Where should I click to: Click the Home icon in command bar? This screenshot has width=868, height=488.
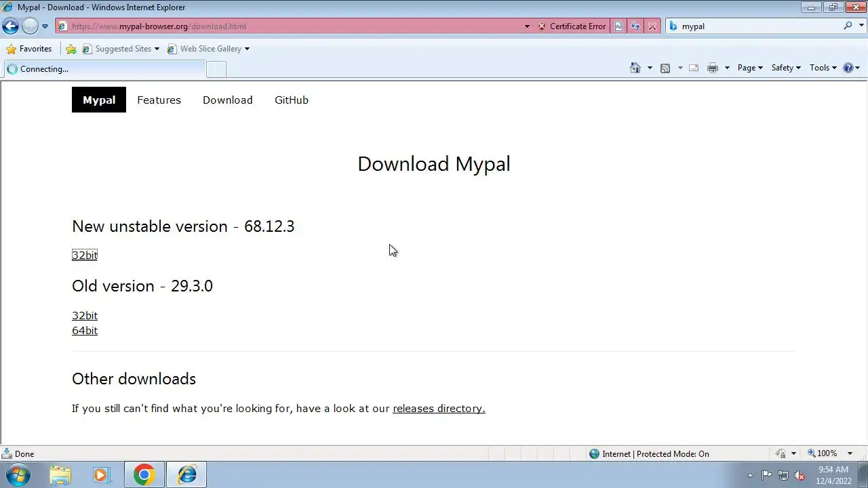coord(635,68)
